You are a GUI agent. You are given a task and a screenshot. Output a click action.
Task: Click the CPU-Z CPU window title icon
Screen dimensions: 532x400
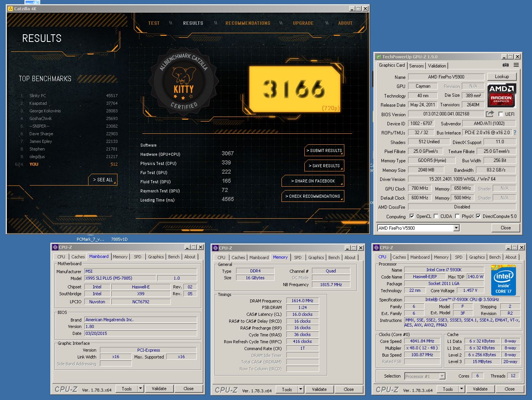[x=376, y=248]
